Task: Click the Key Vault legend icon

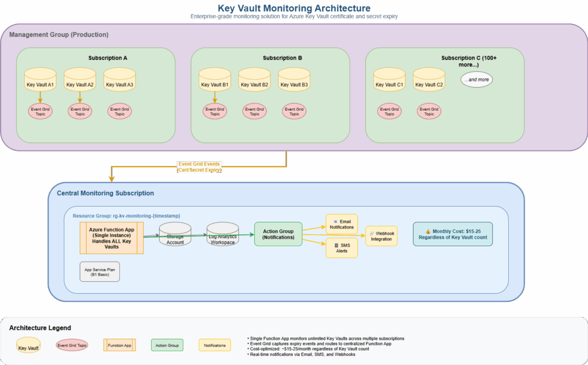Action: [28, 345]
